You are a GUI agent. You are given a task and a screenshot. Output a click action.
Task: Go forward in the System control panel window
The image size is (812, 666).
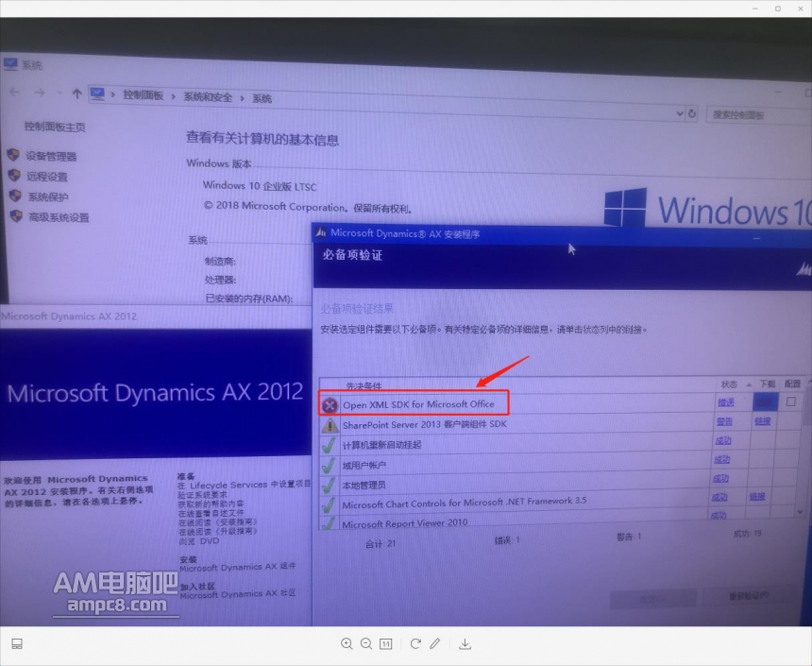pos(40,93)
